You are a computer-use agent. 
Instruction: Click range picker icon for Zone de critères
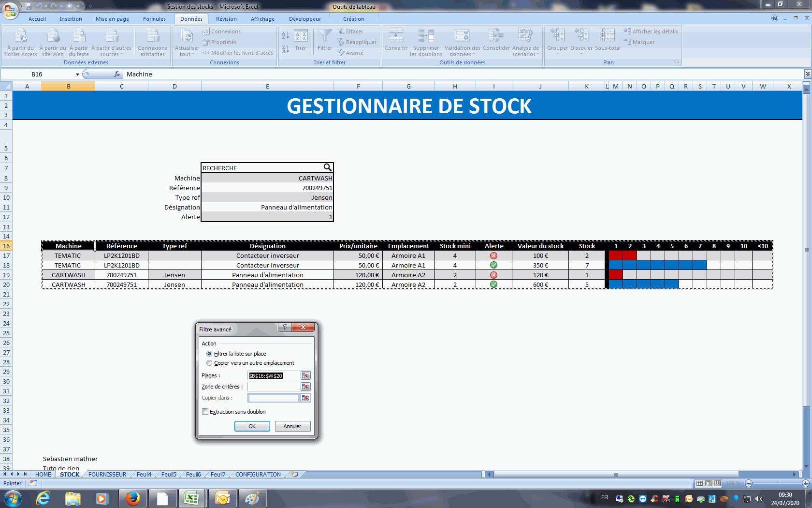(x=305, y=387)
